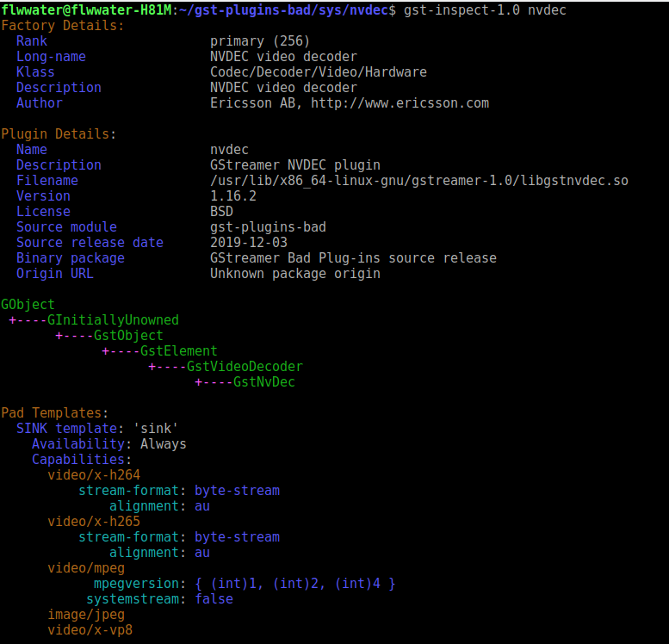Click the 'Codec/Decoder/Video/Hardware' klass value

pyautogui.click(x=319, y=72)
